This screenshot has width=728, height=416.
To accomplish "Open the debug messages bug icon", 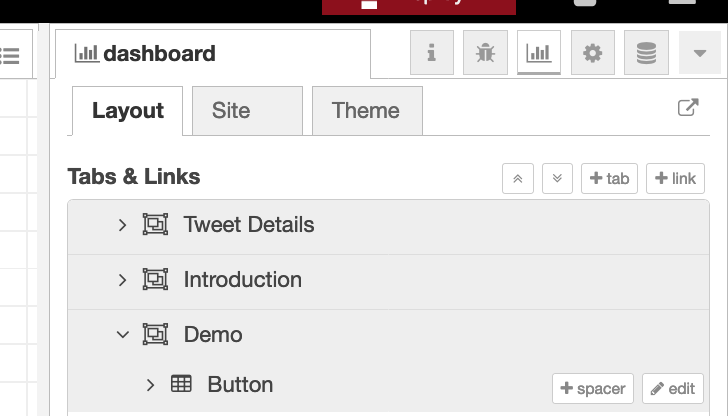I will coord(485,53).
